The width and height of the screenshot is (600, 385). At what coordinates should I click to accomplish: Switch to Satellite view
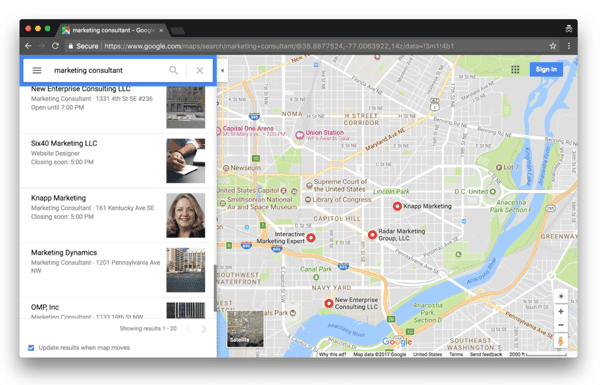245,329
